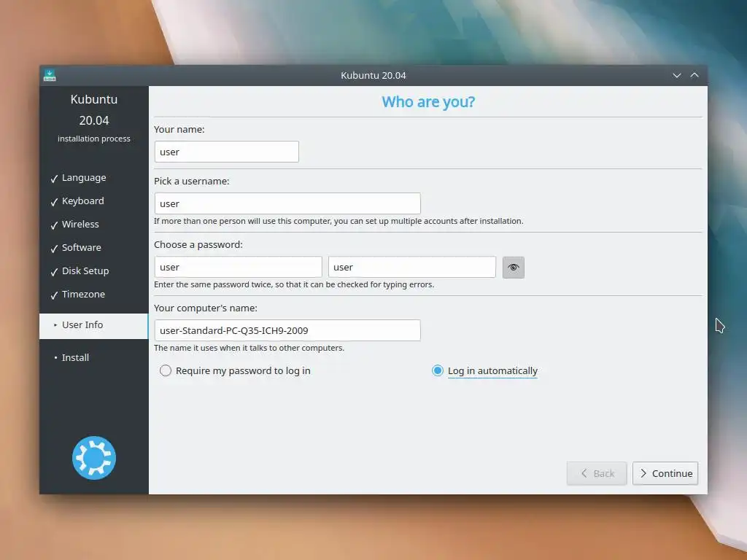Click the Choose a password: label
The width and height of the screenshot is (747, 560).
[198, 245]
